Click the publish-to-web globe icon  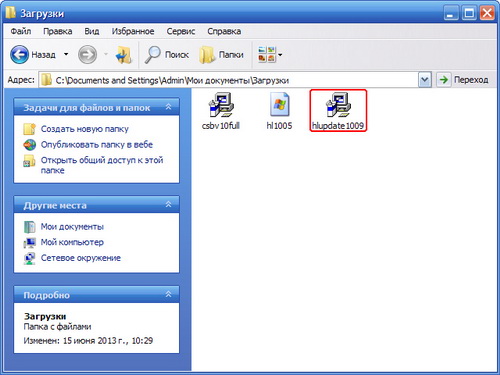[29, 145]
